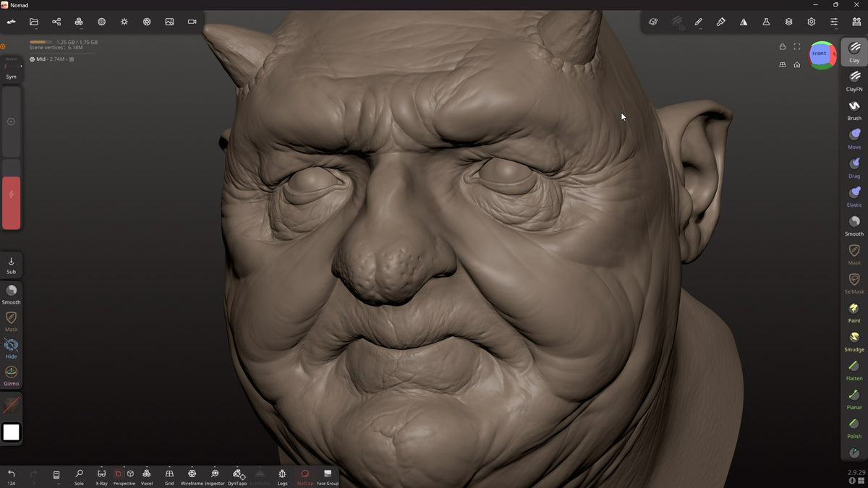The height and width of the screenshot is (488, 868).
Task: Select the Planar tool
Action: click(x=854, y=399)
